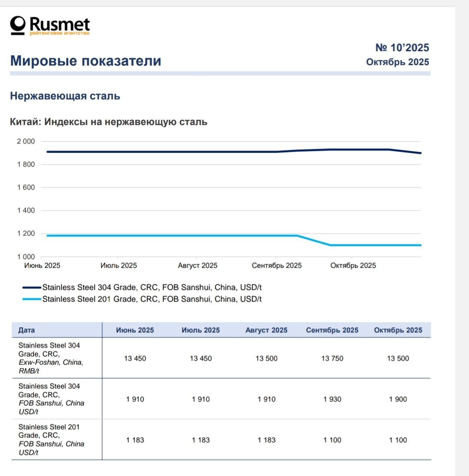Select chart title "Китай: Индексы на нержавеющую сталь"
Image resolution: width=469 pixels, height=476 pixels.
click(109, 122)
